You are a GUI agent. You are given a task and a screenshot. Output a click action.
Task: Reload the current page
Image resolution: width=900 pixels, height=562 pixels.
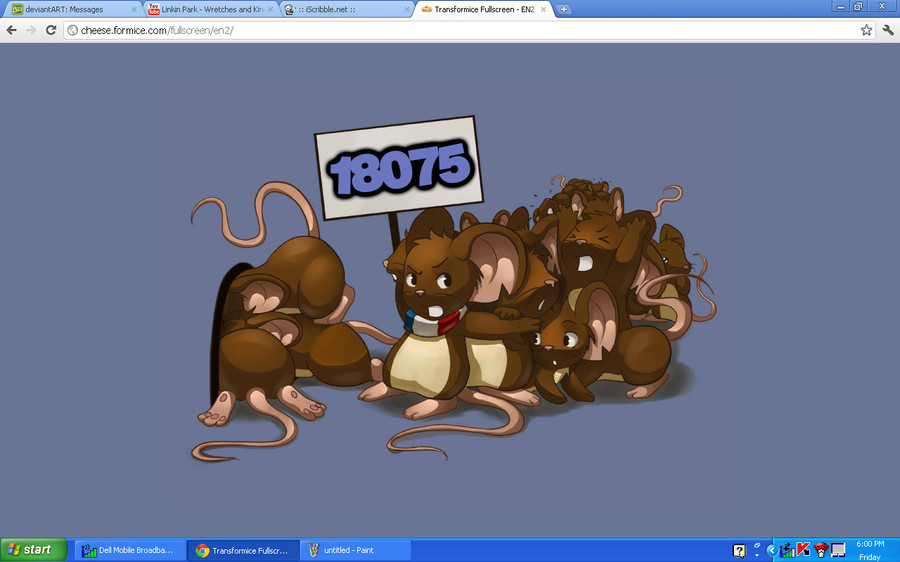[x=51, y=30]
